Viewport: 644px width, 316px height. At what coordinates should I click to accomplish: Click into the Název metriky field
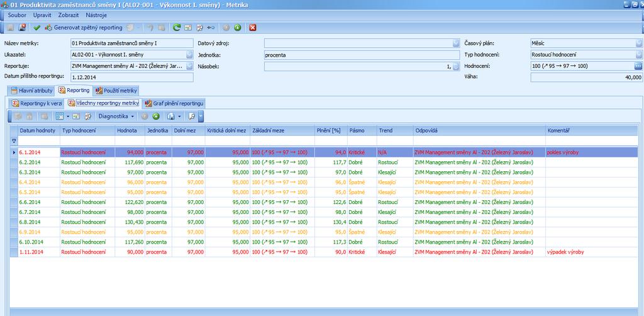pos(131,43)
